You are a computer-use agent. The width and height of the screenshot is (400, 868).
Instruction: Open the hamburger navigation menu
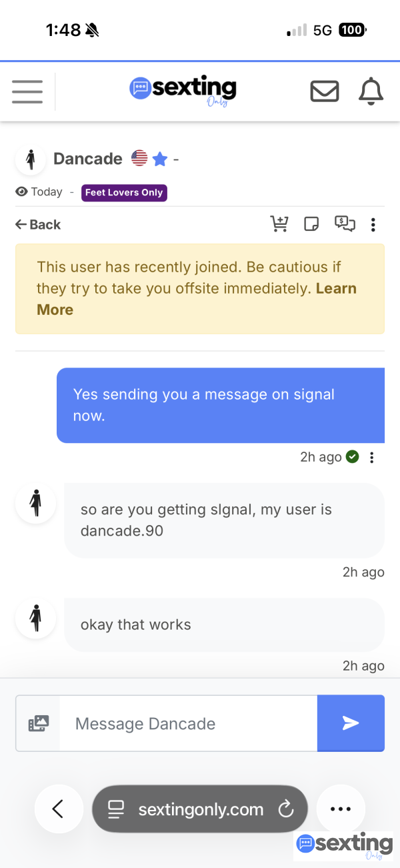tap(27, 91)
